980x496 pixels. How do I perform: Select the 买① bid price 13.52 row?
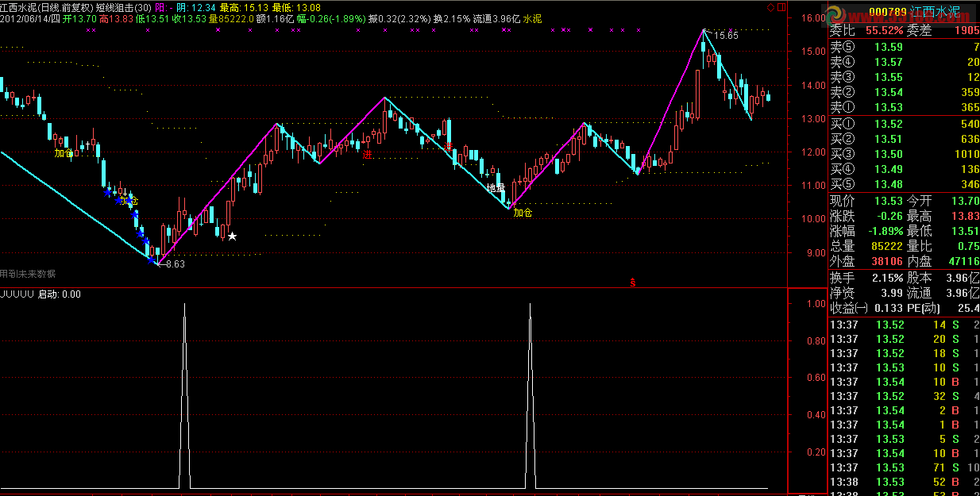pyautogui.click(x=888, y=125)
